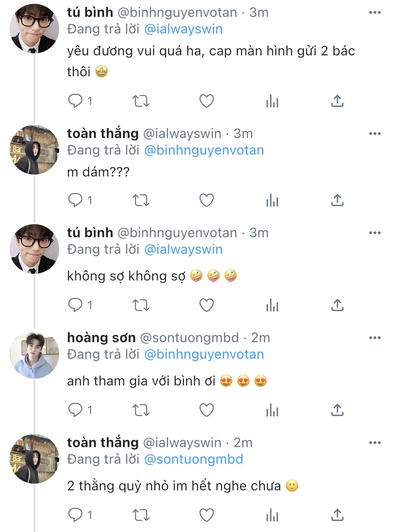
Task: View analytics for the 'm dám???' tweet
Action: (272, 201)
